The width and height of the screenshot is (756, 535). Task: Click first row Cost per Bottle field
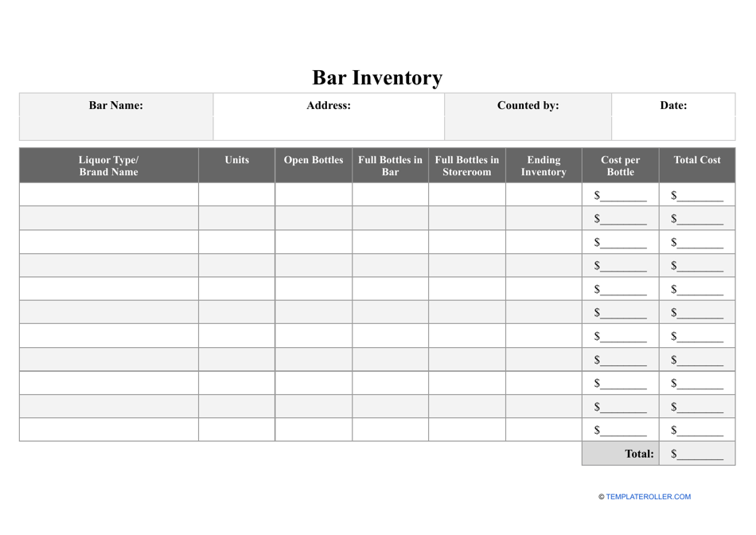[x=624, y=196]
